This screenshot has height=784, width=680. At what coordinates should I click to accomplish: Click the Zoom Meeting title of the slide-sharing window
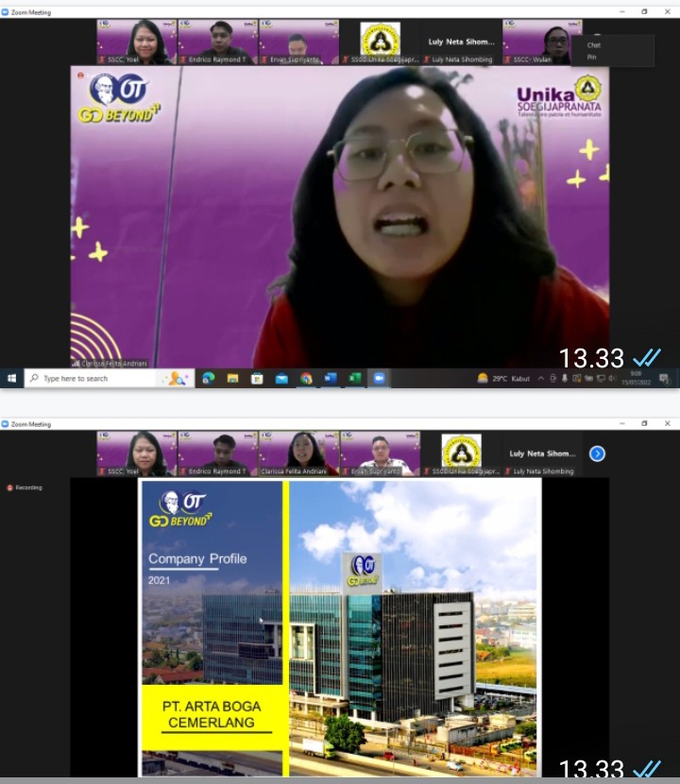tap(31, 424)
